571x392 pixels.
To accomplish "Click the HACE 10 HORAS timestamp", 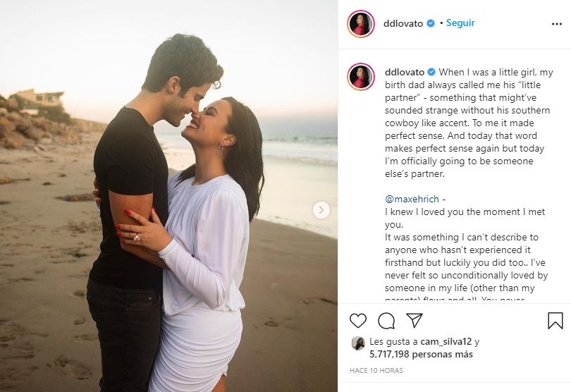I will click(376, 371).
